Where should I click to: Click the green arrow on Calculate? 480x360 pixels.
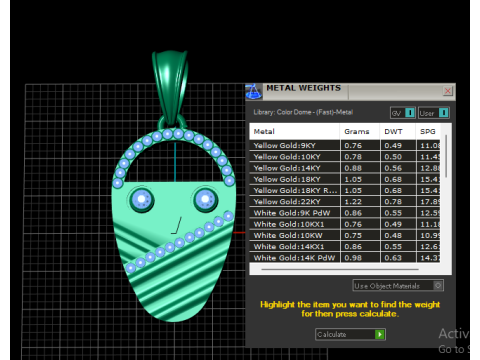pos(380,334)
